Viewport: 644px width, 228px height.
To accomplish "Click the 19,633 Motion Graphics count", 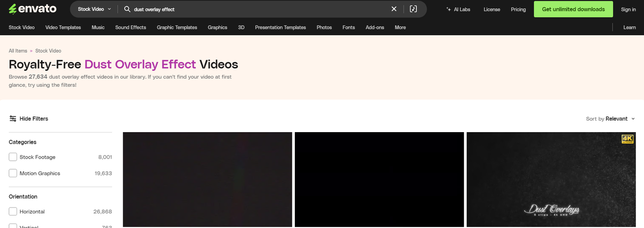I will click(104, 173).
